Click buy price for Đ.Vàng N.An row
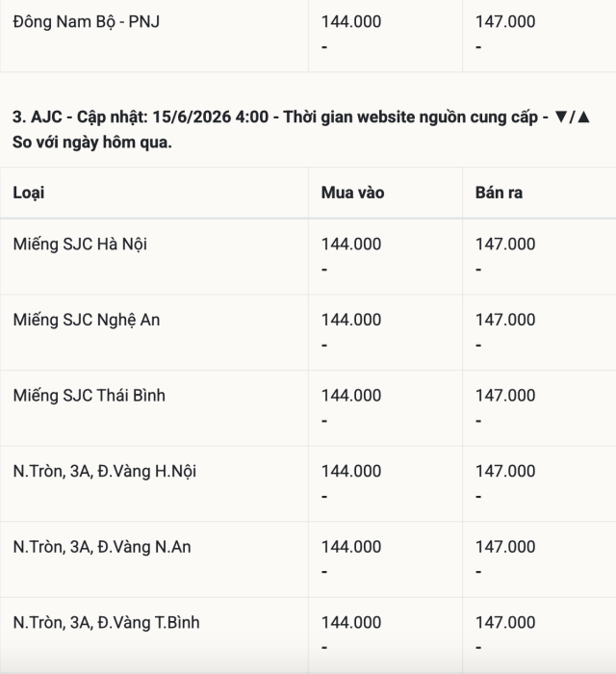Viewport: 616px width, 674px height. (x=351, y=547)
